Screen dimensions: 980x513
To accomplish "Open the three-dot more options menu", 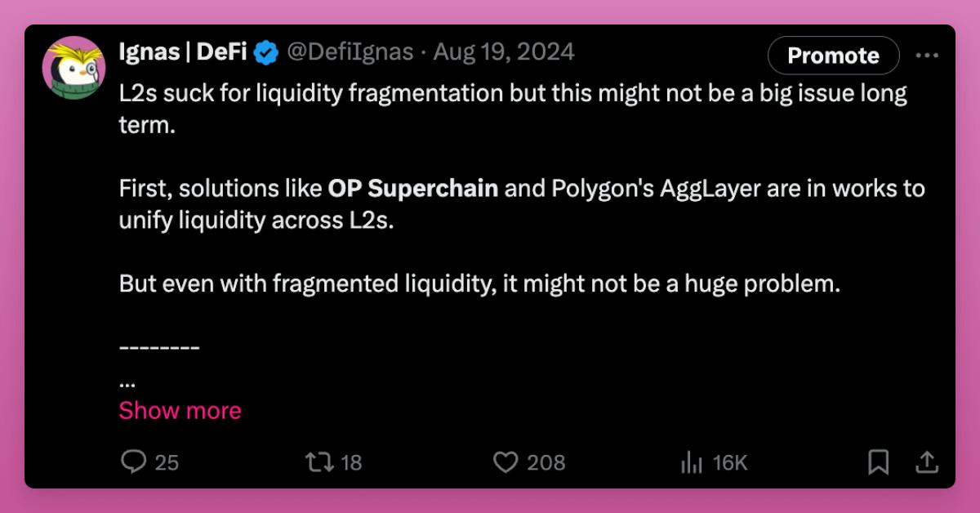I will [927, 56].
